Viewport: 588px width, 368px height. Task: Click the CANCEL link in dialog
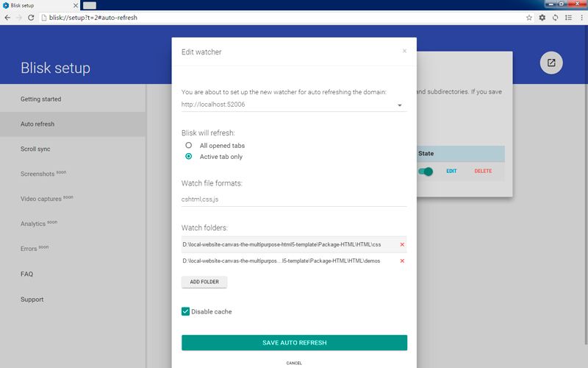click(x=294, y=363)
